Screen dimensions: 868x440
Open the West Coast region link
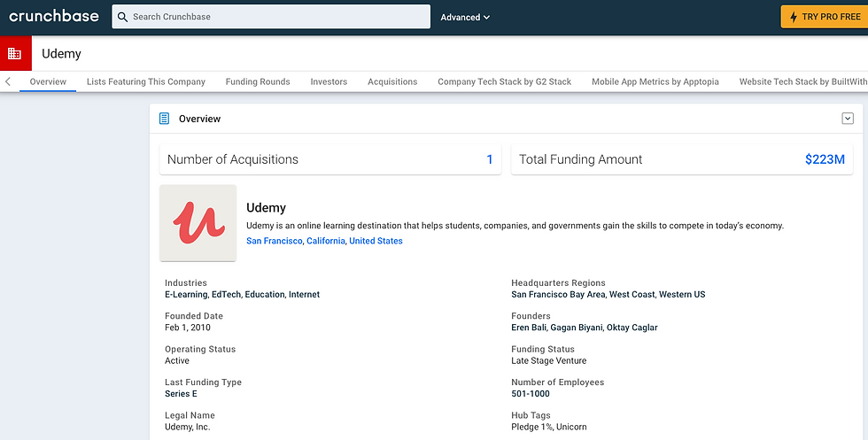click(x=632, y=295)
